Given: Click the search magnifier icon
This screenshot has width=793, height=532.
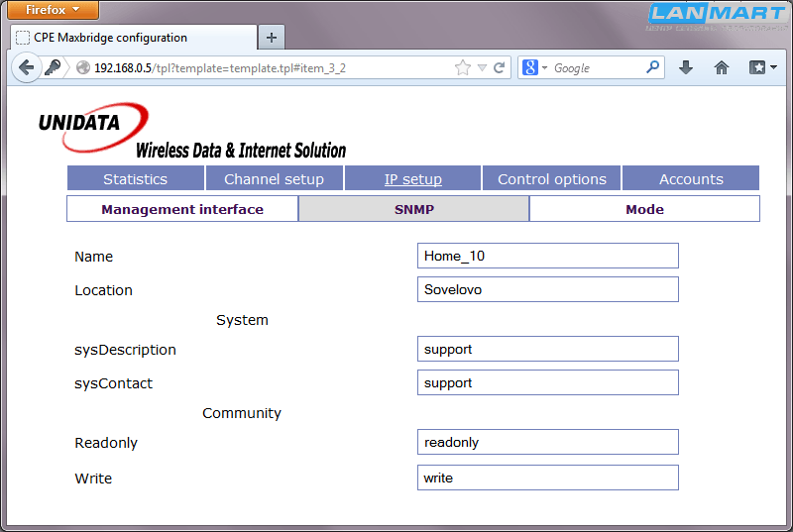Looking at the screenshot, I should pyautogui.click(x=652, y=67).
